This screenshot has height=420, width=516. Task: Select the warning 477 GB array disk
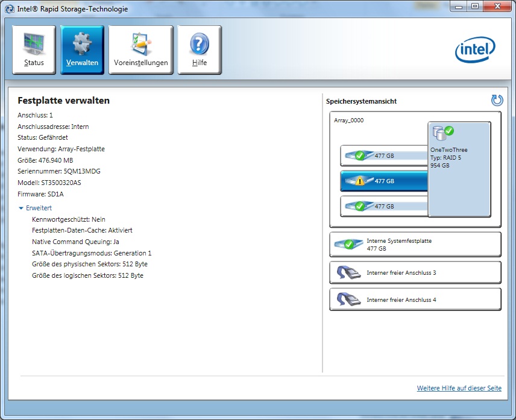384,181
